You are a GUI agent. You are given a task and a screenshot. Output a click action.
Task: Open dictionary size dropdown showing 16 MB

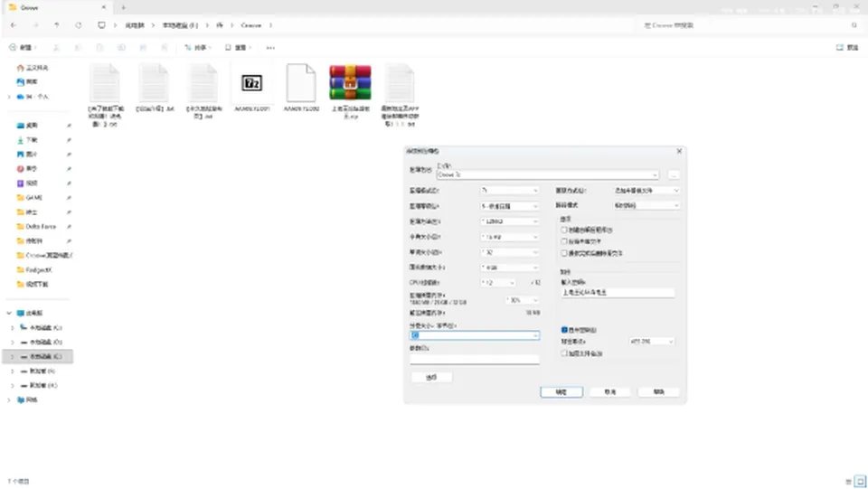pos(509,237)
